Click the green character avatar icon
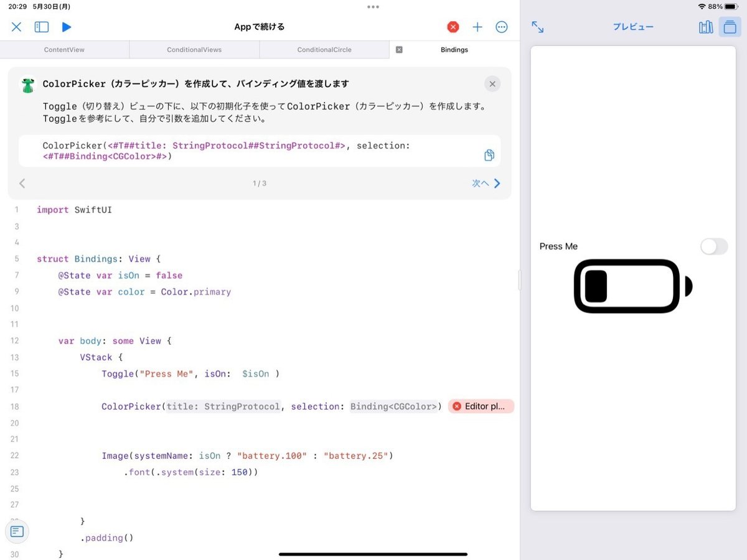 click(27, 85)
